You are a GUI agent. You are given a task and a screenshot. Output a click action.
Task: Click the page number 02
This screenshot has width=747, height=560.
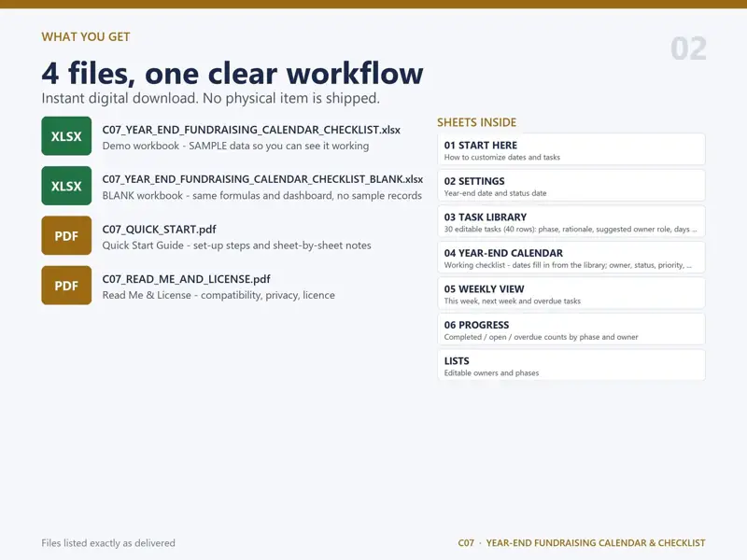(688, 49)
